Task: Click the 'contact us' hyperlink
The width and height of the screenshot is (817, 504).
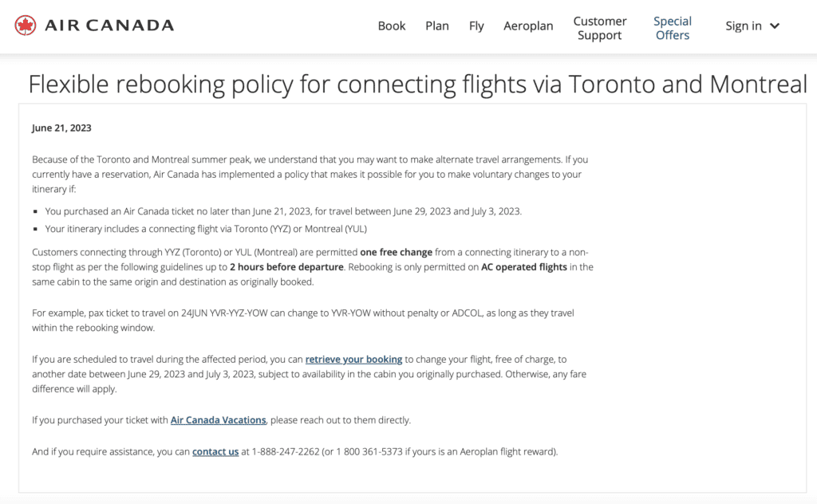Action: pos(215,451)
